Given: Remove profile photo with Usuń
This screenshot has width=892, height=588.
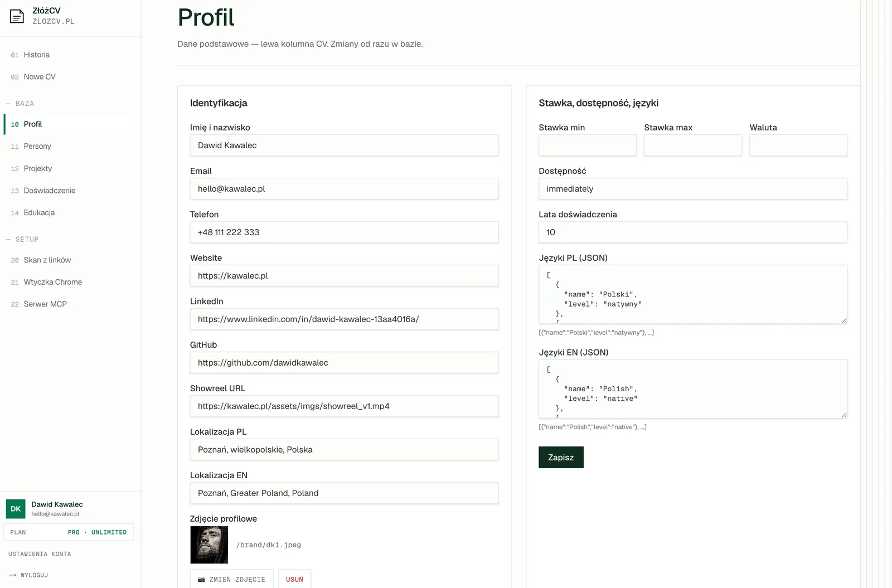Looking at the screenshot, I should (x=295, y=579).
